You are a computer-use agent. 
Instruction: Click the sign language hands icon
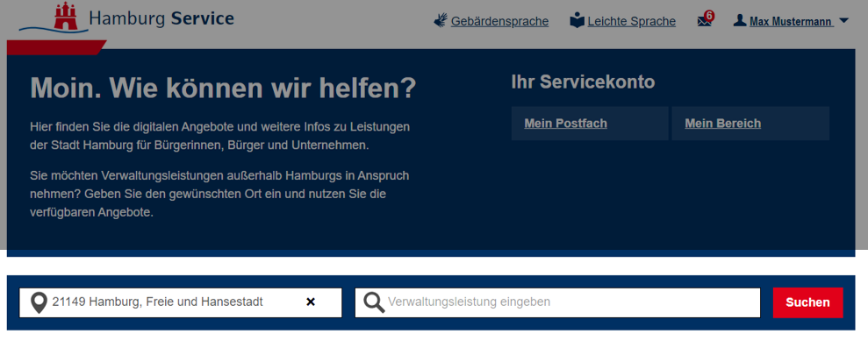click(441, 21)
